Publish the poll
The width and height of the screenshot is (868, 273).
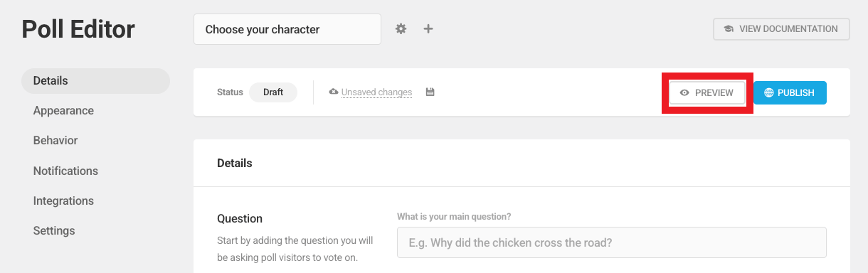click(790, 93)
